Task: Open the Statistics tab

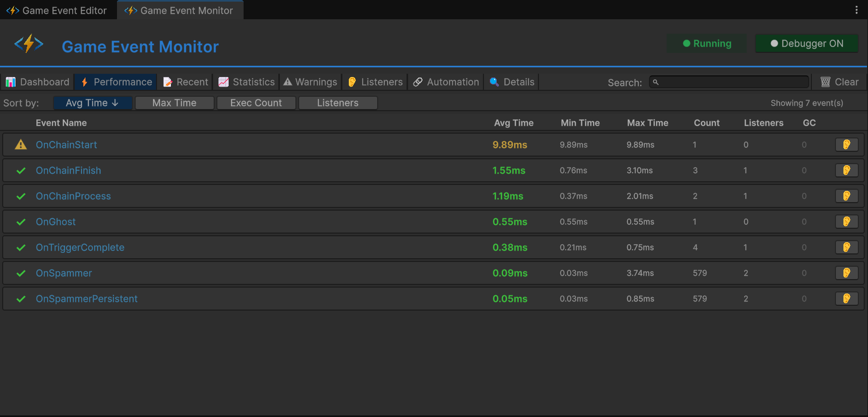Action: click(246, 82)
